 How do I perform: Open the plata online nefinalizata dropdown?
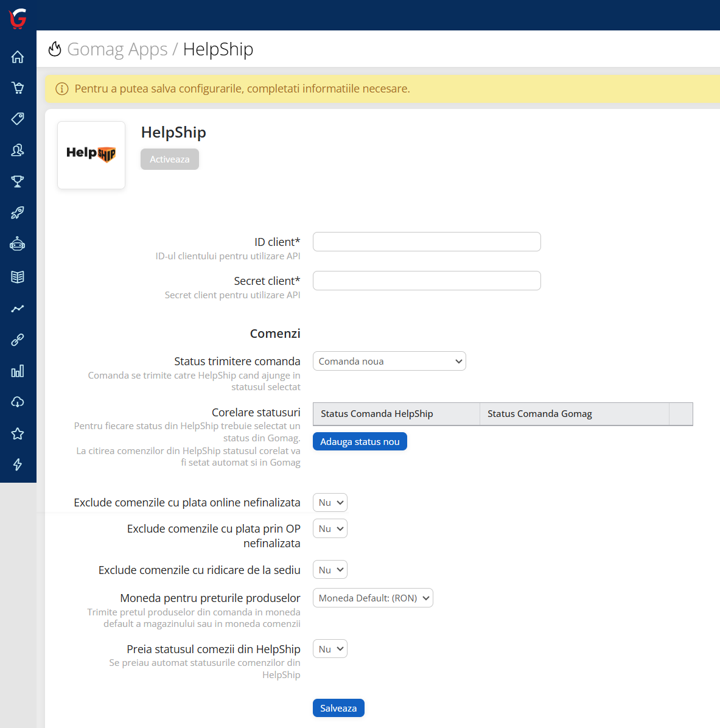coord(330,503)
